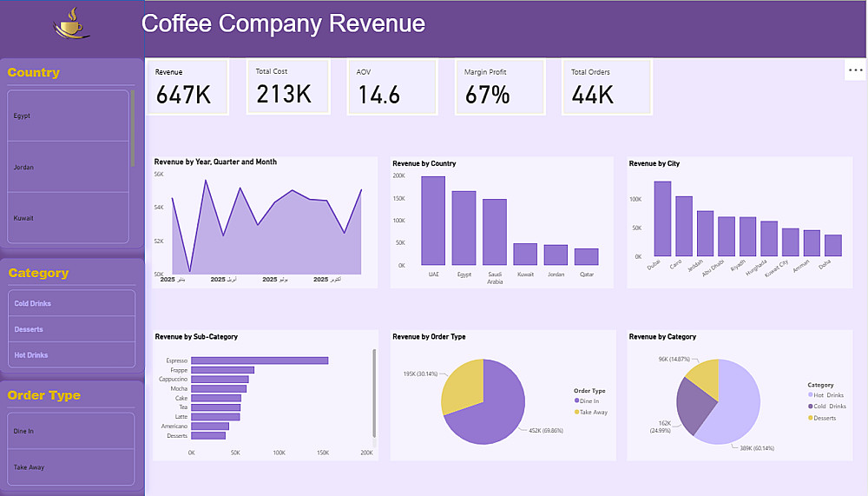Select the Revenue 647K card
Screen dimensions: 868x496
tap(187, 87)
